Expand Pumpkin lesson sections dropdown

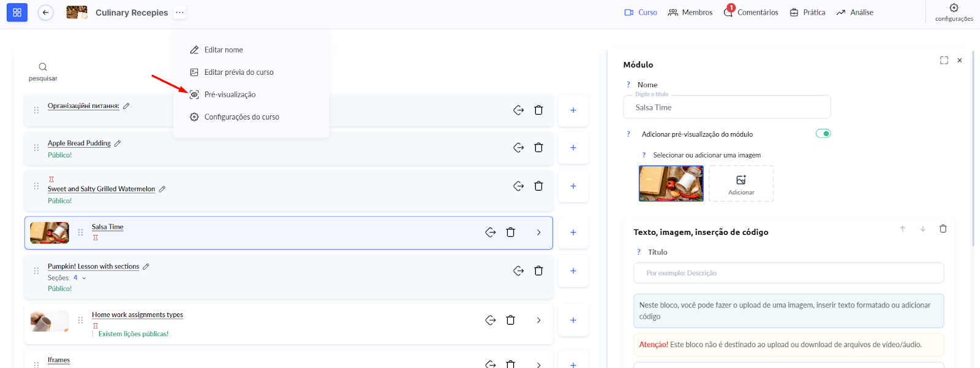click(84, 278)
